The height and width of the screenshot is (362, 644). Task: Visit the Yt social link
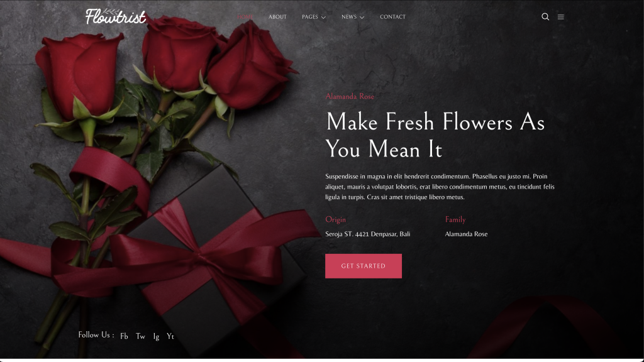(170, 336)
